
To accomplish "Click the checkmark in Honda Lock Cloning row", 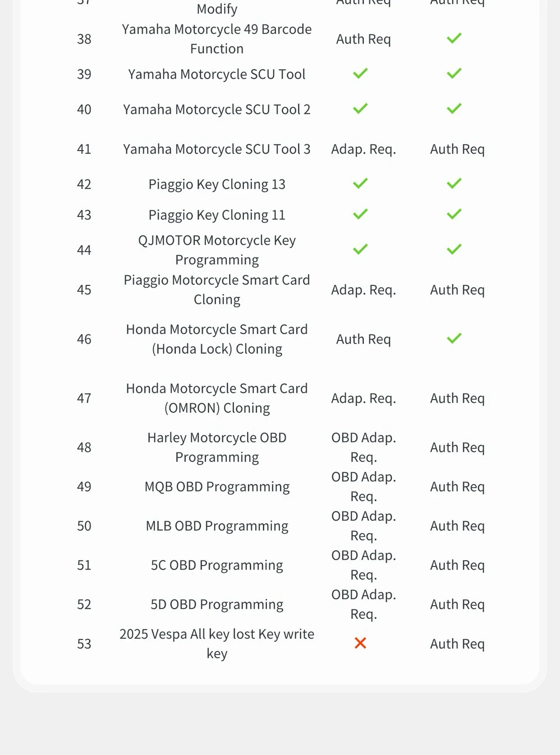I will click(x=454, y=338).
